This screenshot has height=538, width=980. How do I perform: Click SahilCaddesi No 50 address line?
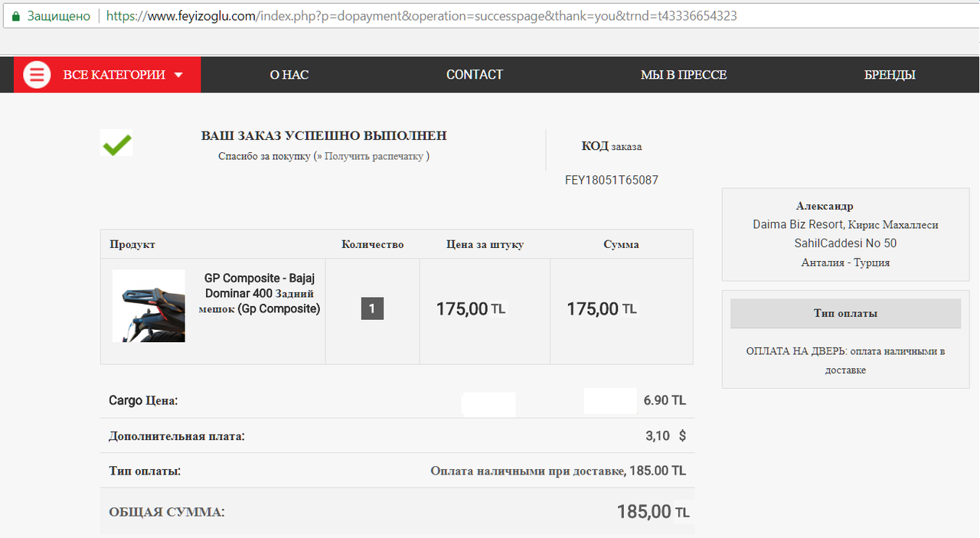(x=845, y=243)
